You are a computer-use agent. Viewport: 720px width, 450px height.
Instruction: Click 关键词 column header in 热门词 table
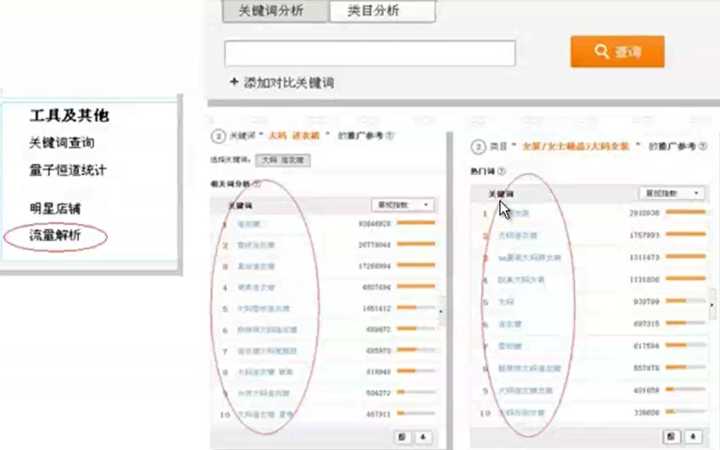pyautogui.click(x=501, y=194)
